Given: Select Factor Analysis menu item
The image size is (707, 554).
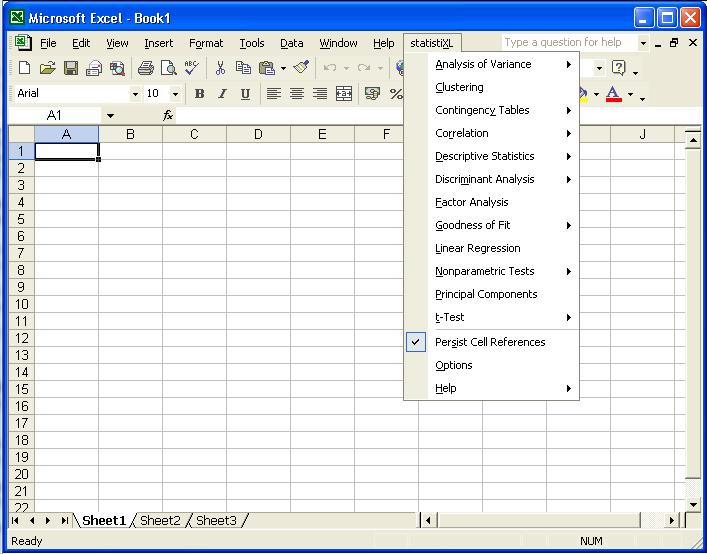Looking at the screenshot, I should 491,202.
